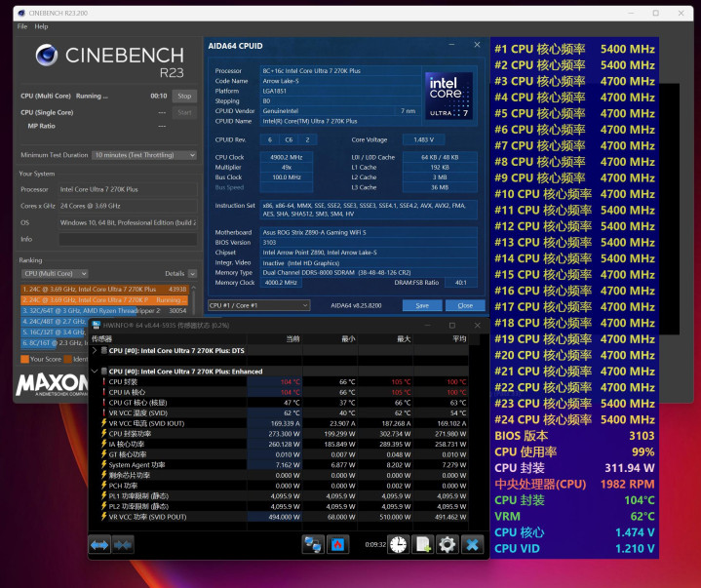Open the File menu in Cinebench
The height and width of the screenshot is (588, 701).
(22, 26)
